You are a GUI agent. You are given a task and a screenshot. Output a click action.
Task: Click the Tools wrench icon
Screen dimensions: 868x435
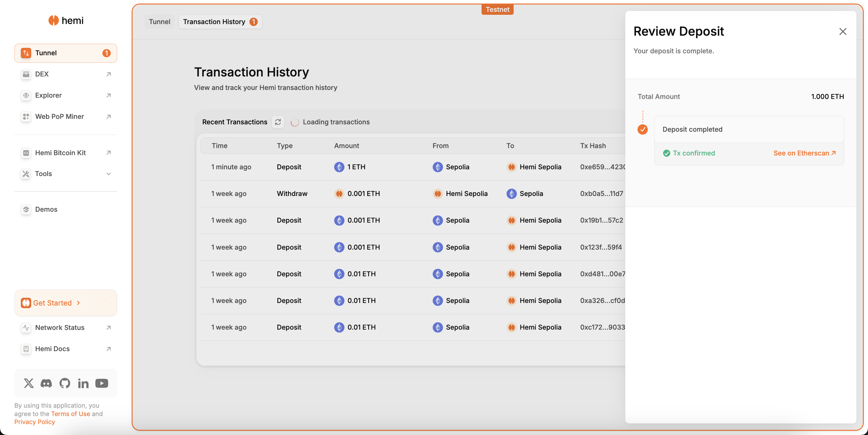[x=26, y=174]
